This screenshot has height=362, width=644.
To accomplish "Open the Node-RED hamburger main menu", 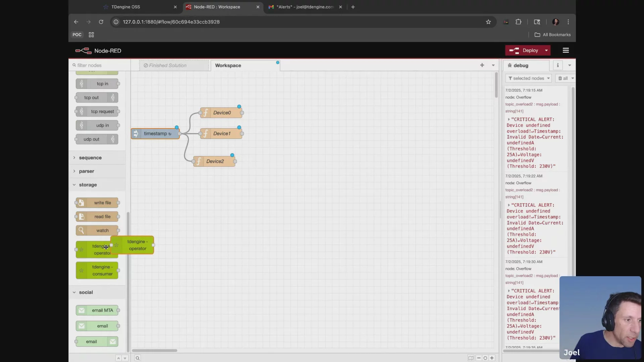I will 566,50.
